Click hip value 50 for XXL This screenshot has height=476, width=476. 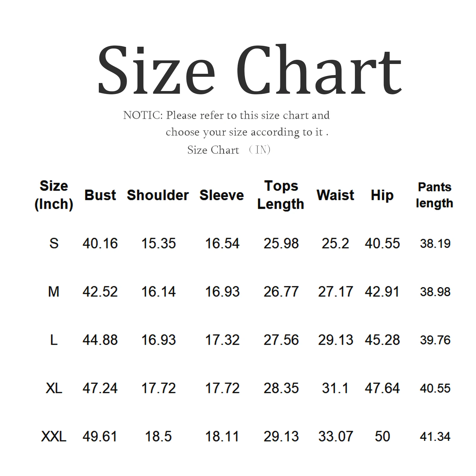[x=382, y=437]
